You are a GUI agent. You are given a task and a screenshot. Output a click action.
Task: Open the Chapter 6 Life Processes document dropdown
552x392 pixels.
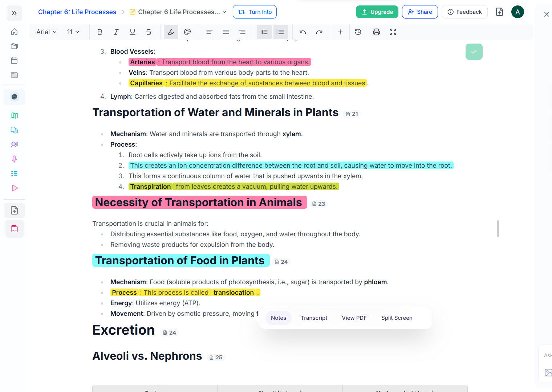[x=178, y=12]
